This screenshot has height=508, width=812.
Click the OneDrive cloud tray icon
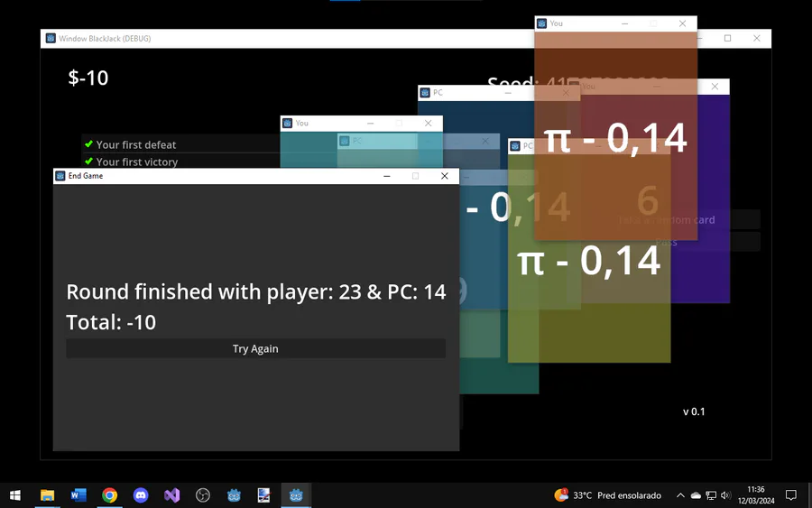[x=696, y=495]
